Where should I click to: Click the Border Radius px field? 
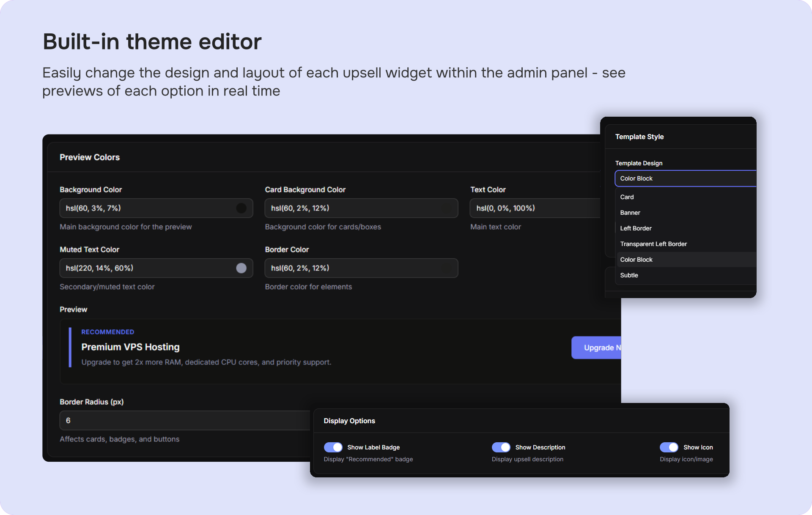pos(184,420)
